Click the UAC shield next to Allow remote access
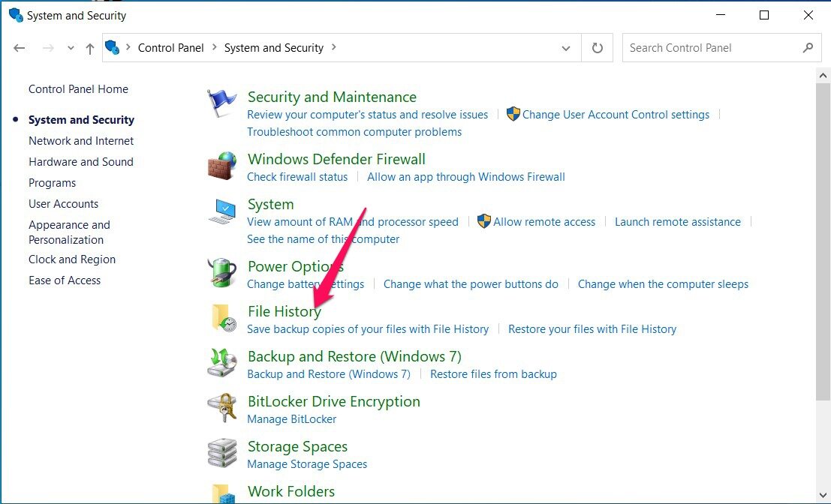831x504 pixels. pyautogui.click(x=483, y=221)
